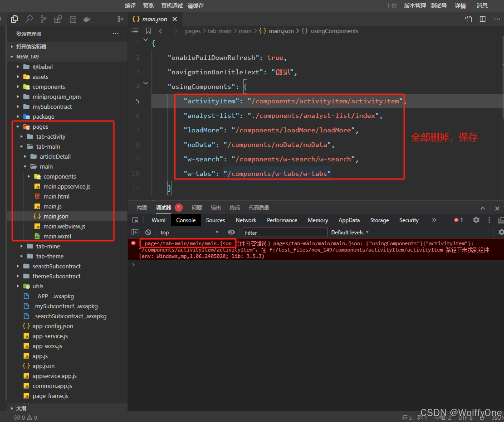Image resolution: width=504 pixels, height=422 pixels.
Task: Fold the usingComponents block at line 4
Action: click(146, 83)
